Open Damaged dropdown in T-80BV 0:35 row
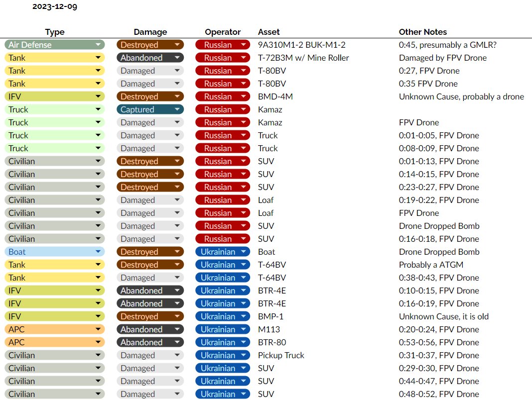This screenshot has height=400, width=532. 150,84
